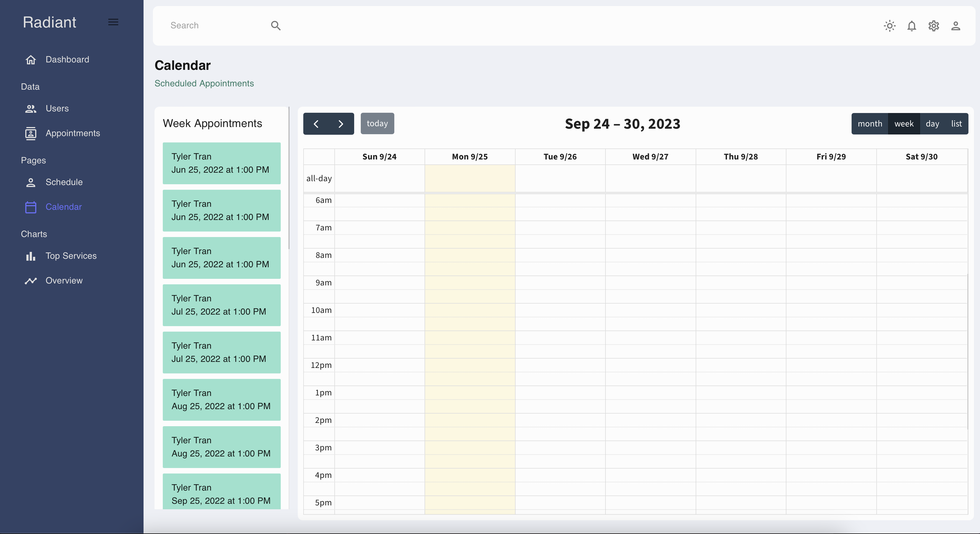
Task: Click Week Appointments list scrollbar
Action: 289,179
